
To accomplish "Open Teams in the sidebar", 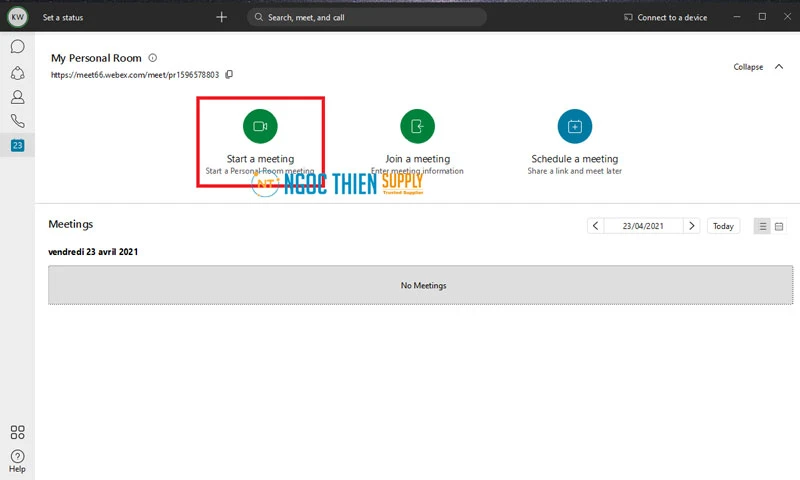I will (17, 73).
